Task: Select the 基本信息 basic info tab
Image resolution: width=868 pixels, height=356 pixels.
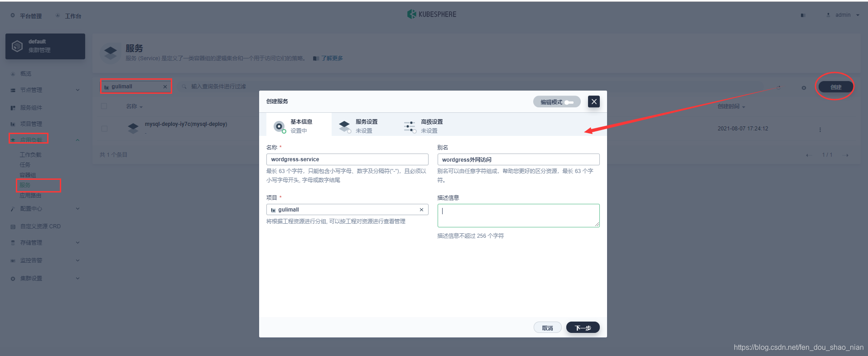Action: [x=299, y=125]
